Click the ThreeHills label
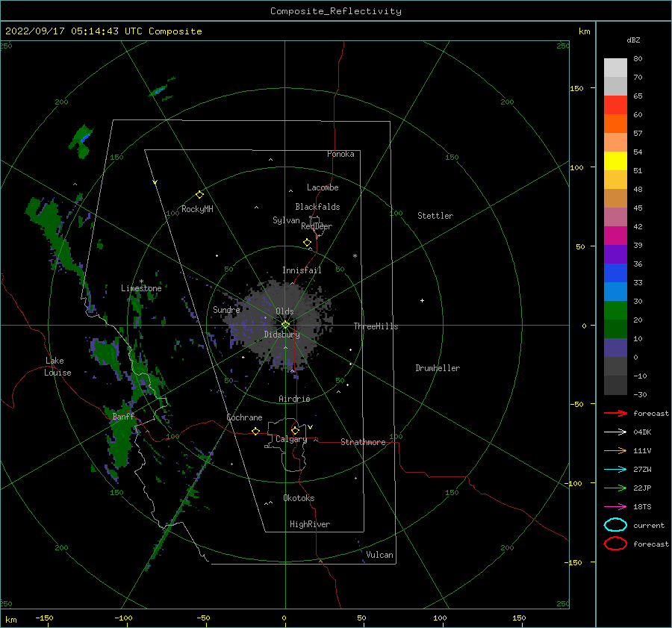Screen dimensions: 672x628 [x=376, y=326]
